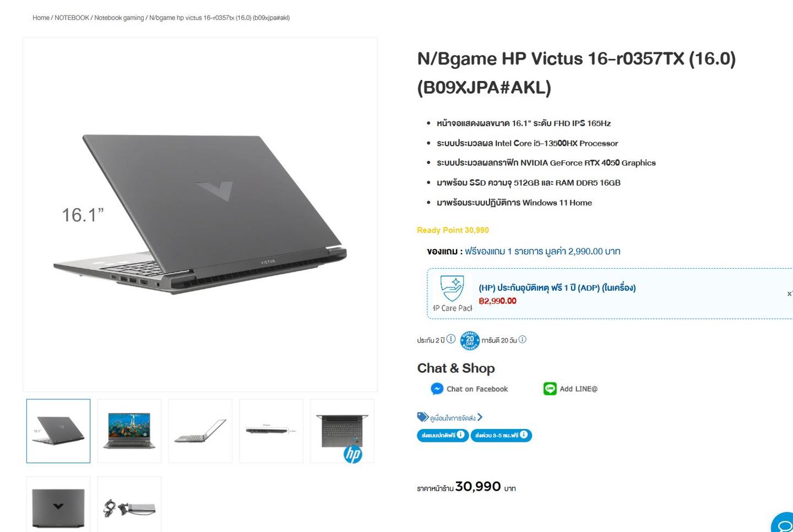Click the Add LINE@ link
Viewport: 793px width, 532px height.
pos(578,389)
